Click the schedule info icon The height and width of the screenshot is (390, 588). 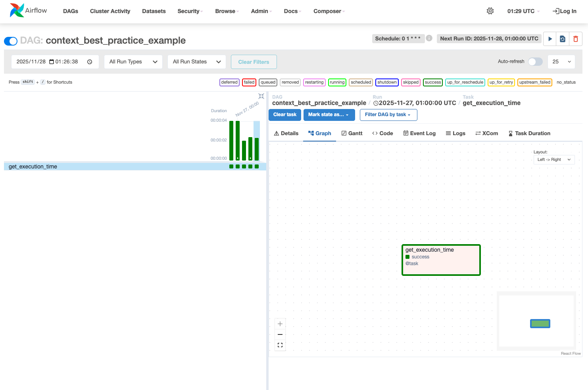429,38
